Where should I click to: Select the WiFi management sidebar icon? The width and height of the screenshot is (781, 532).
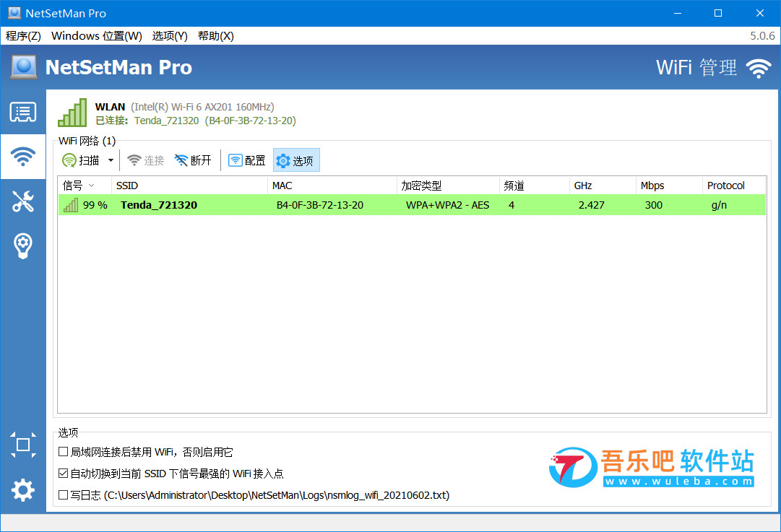[x=23, y=156]
